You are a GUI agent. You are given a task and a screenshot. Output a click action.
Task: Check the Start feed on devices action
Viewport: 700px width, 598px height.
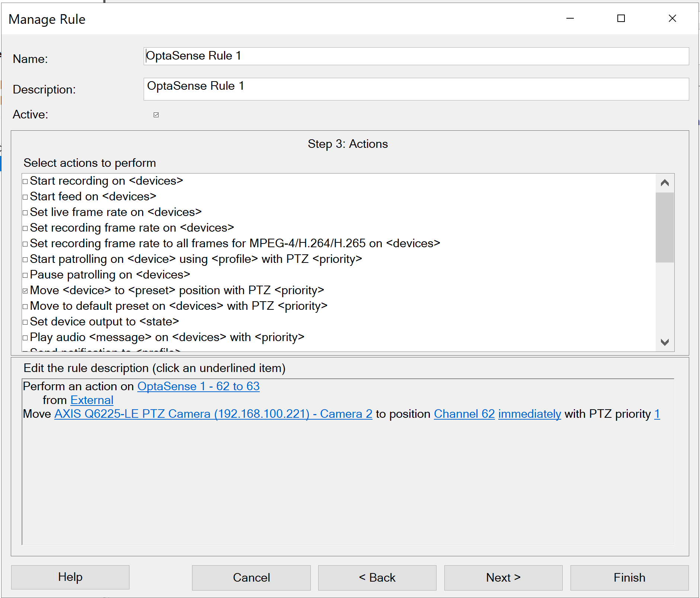coord(25,197)
